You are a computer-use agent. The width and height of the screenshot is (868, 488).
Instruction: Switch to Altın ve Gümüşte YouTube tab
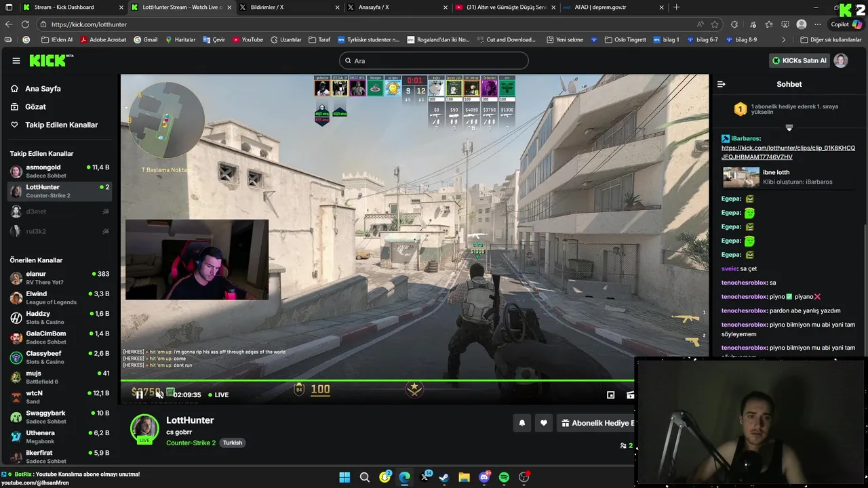pos(506,7)
